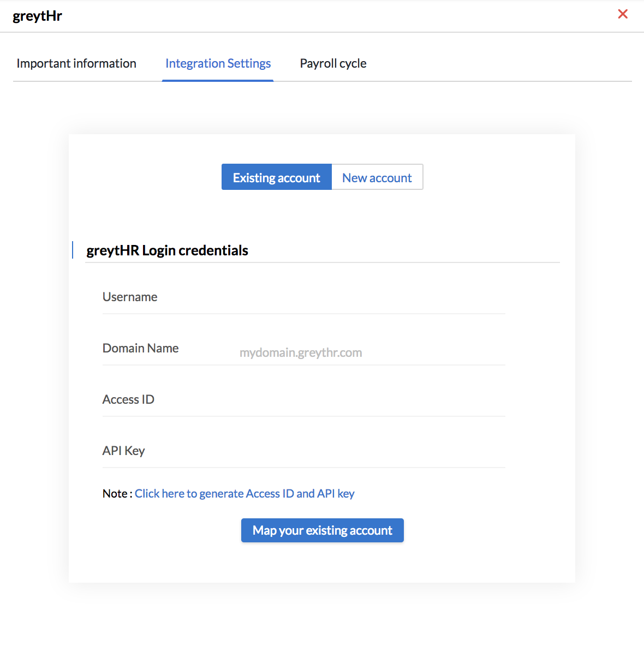Switch to the Payroll cycle tab
The image size is (644, 646).
(x=333, y=63)
